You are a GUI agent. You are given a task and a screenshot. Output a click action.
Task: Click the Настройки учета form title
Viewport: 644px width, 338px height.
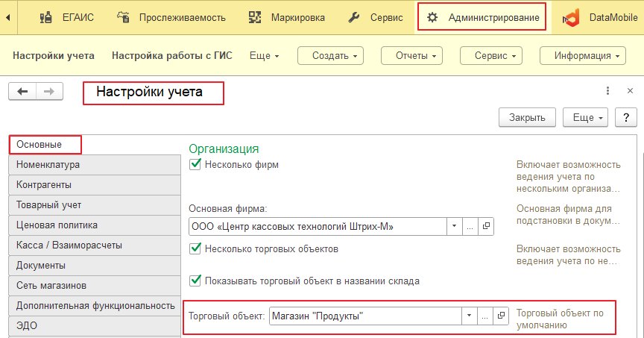(x=150, y=91)
